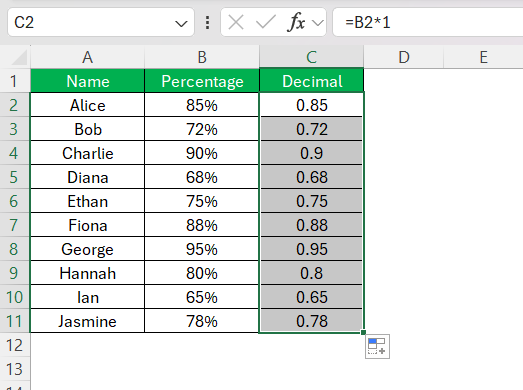Click the 0.78 decimal cell
Viewport: 523px width, 390px height.
coord(312,321)
